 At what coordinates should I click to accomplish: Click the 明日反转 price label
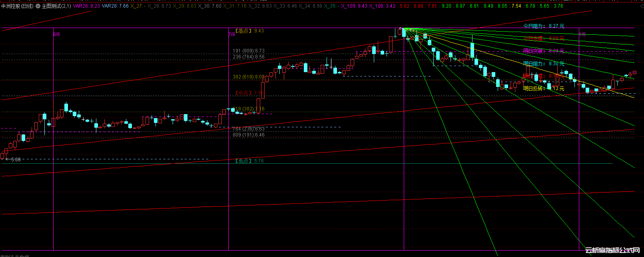(544, 88)
